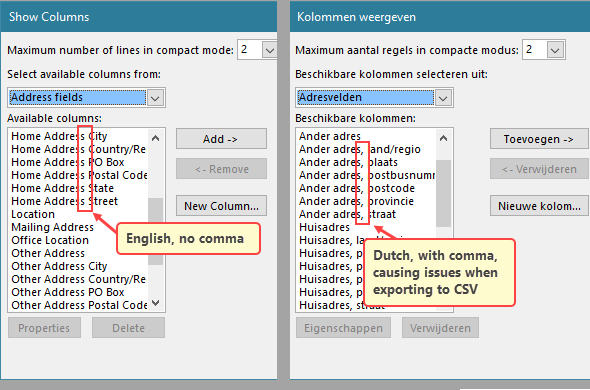Click scroll up arrow in English Available columns list
The image size is (590, 390).
click(155, 138)
